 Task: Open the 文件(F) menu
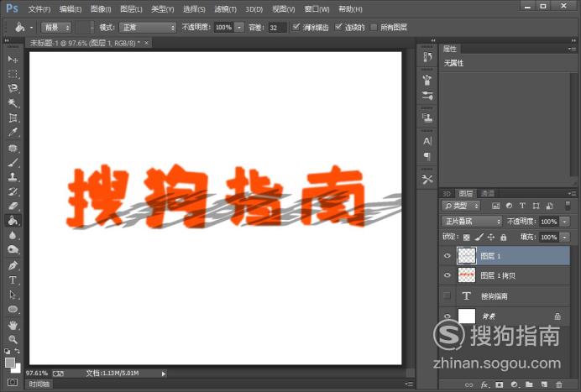tap(39, 9)
